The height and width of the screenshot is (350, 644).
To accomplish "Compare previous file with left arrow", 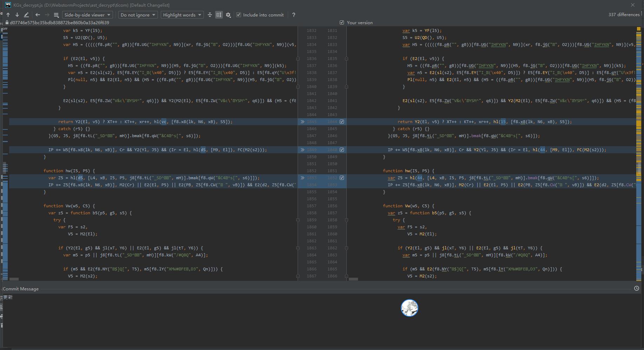I will tap(38, 15).
